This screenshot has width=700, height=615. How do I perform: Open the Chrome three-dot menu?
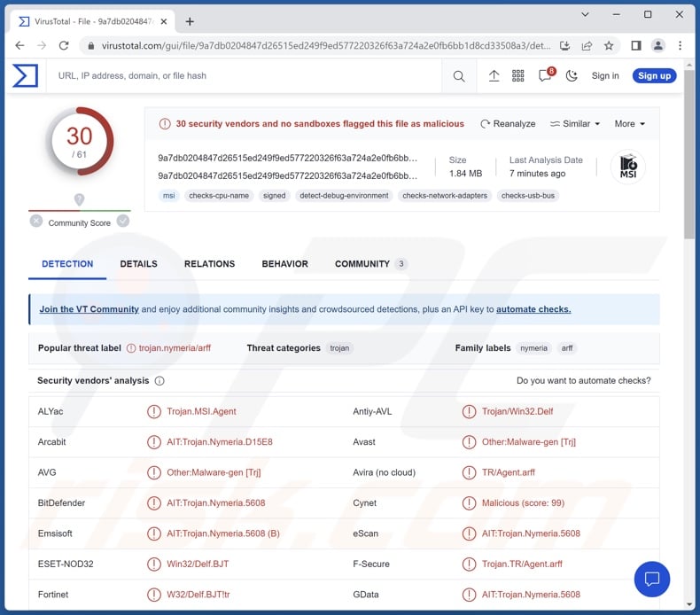pyautogui.click(x=680, y=45)
